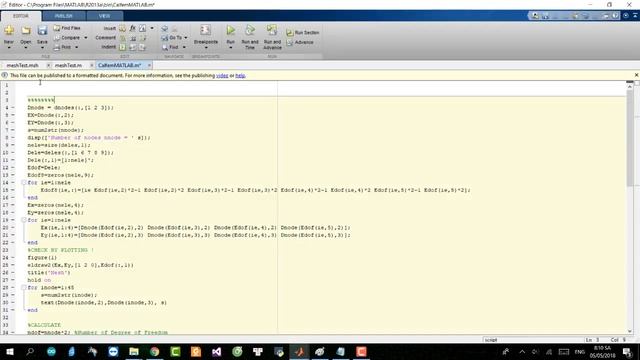Open the meshTest.msh file tab
This screenshot has height=360, width=640.
[x=22, y=65]
